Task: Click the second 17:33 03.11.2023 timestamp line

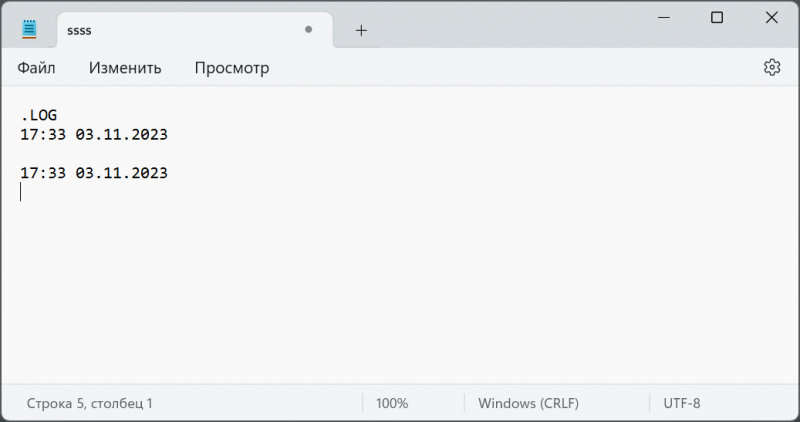Action: 94,173
